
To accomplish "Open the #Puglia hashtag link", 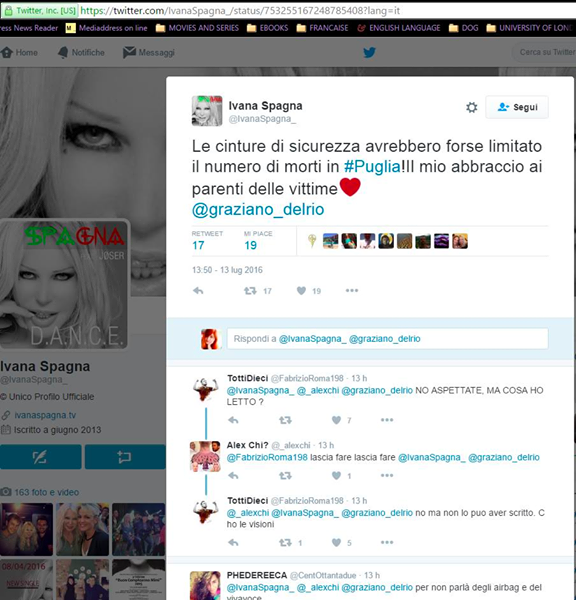I will point(372,166).
